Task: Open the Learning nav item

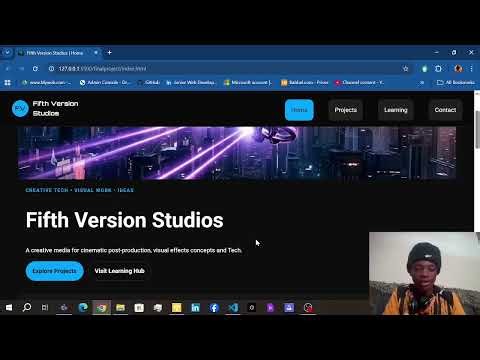Action: pos(395,110)
